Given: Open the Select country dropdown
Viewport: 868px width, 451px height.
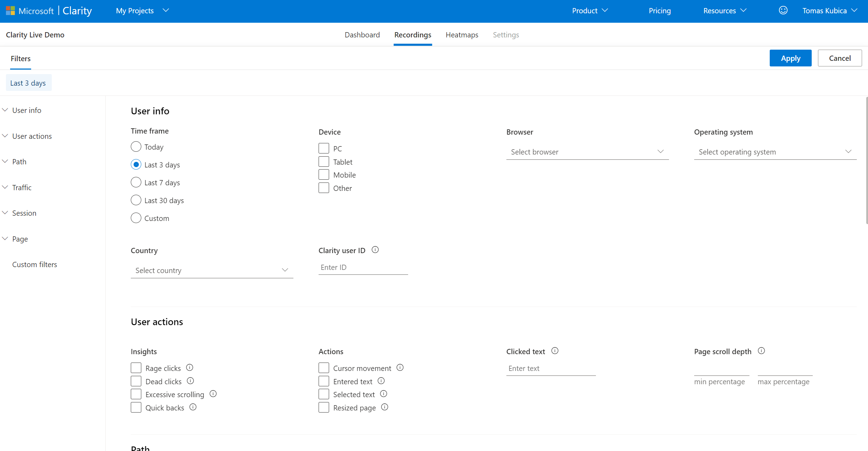Looking at the screenshot, I should tap(212, 270).
